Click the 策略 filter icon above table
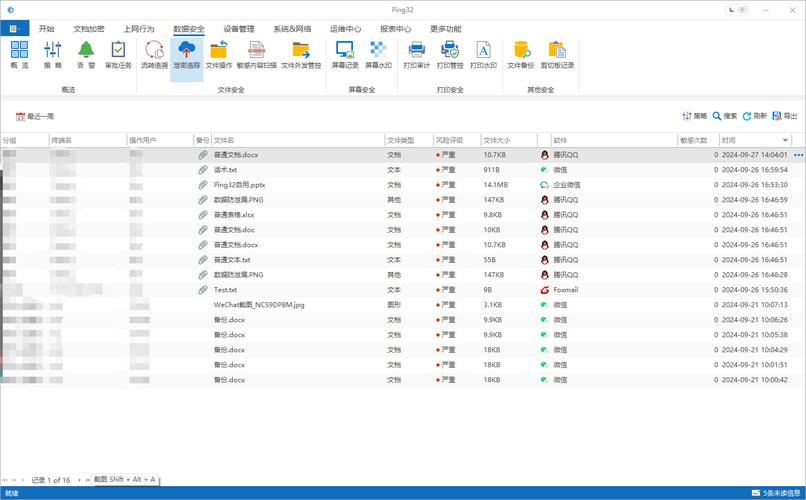This screenshot has width=806, height=500. tap(687, 116)
